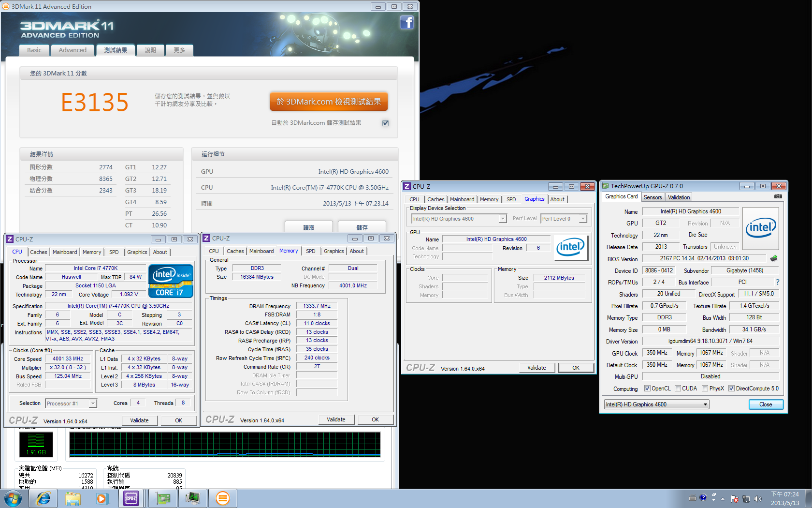Click the tray on-screen keyboard icon
This screenshot has height=508, width=812.
[693, 498]
